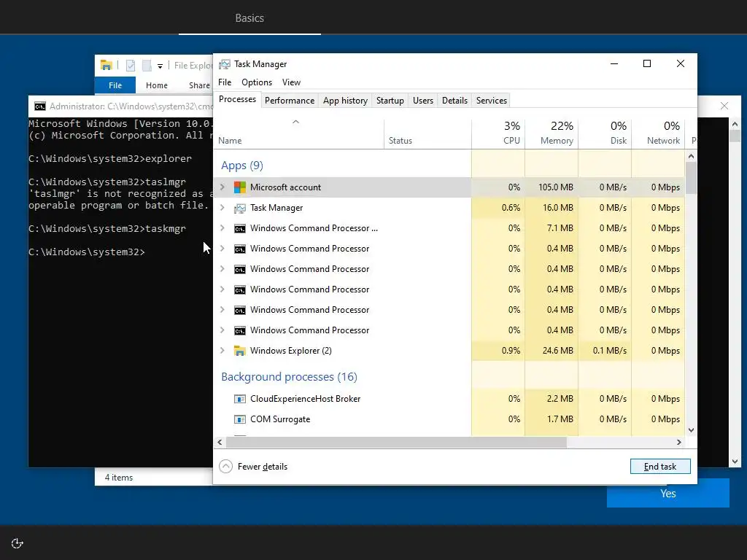Viewport: 747px width, 560px height.
Task: Click the cmd icon in Administrator window title
Action: tap(41, 106)
